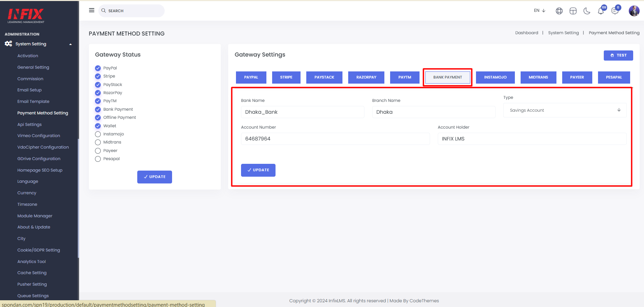Open VdoCipher Configuration in sidebar
The height and width of the screenshot is (307, 644).
tap(43, 147)
